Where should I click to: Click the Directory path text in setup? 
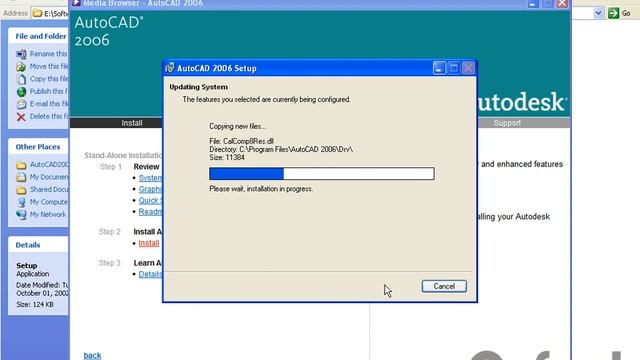pos(281,149)
